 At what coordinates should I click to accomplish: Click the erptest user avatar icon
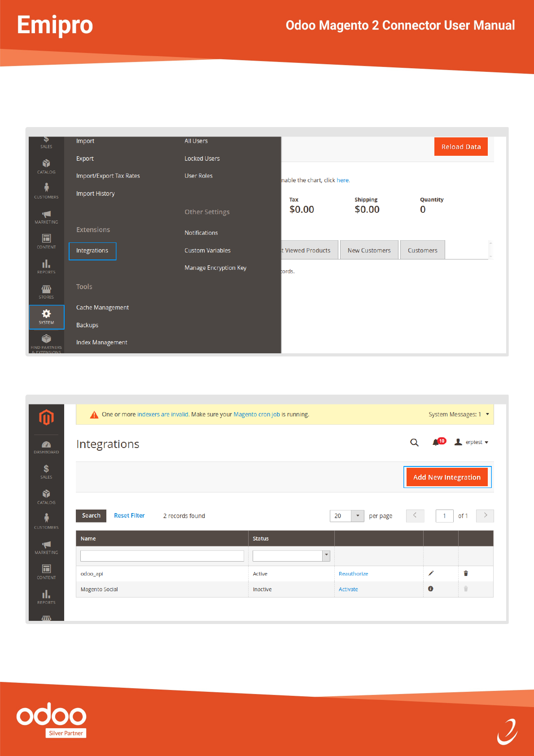458,442
